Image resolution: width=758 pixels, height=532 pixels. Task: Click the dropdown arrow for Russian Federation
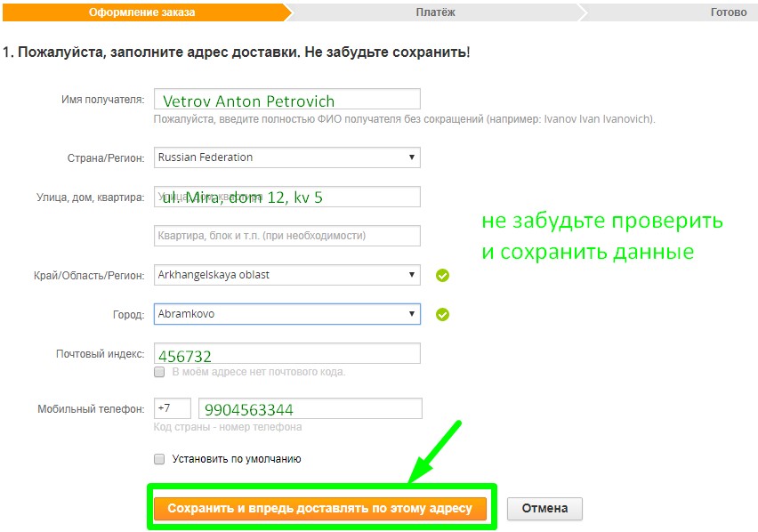coord(411,157)
